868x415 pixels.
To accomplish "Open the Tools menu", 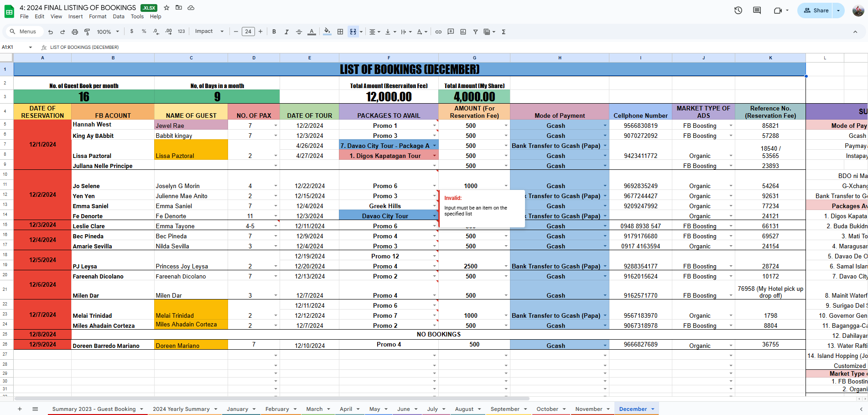I will (137, 16).
